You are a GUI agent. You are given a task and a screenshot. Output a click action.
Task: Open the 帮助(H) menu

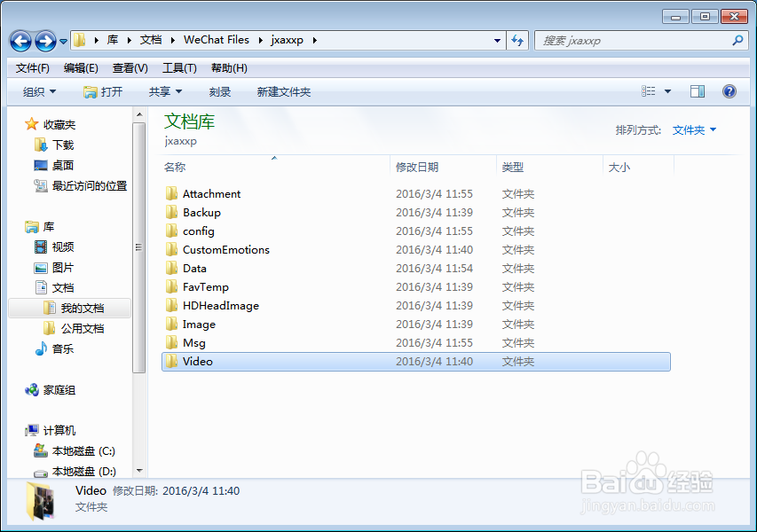coord(229,68)
